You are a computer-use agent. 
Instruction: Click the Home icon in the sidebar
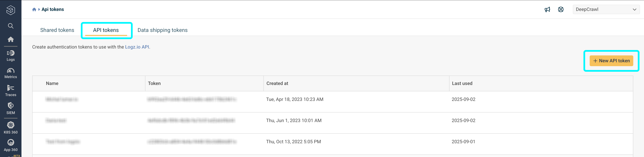pyautogui.click(x=11, y=39)
